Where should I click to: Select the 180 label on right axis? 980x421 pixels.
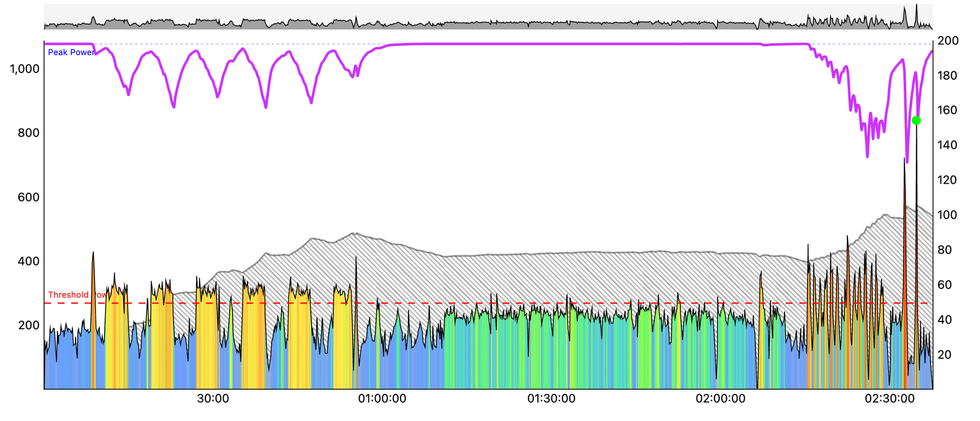[x=947, y=76]
